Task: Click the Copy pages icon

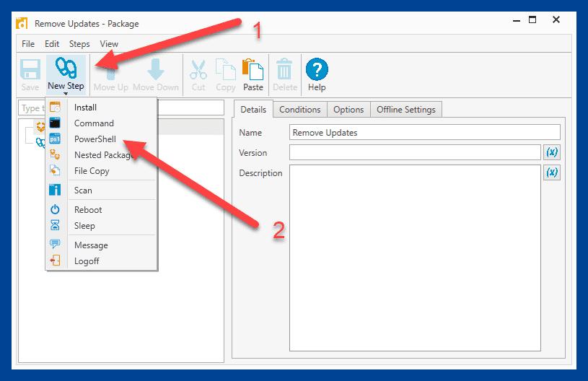Action: click(x=225, y=69)
